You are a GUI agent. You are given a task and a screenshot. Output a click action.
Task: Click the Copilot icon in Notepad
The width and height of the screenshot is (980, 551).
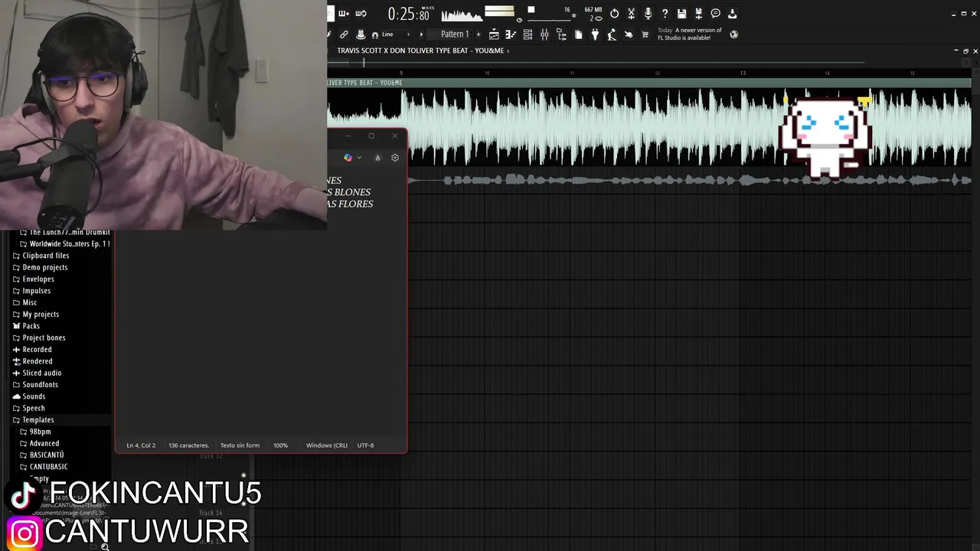pos(348,158)
